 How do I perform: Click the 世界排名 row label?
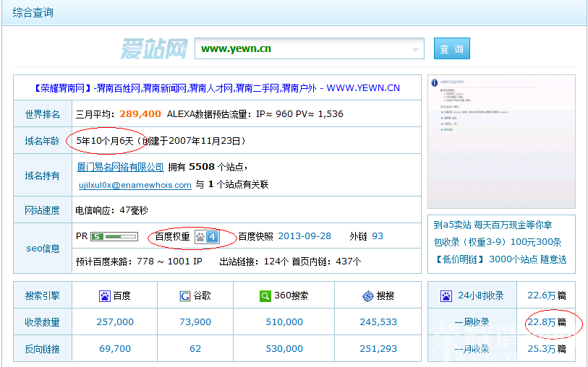point(43,114)
